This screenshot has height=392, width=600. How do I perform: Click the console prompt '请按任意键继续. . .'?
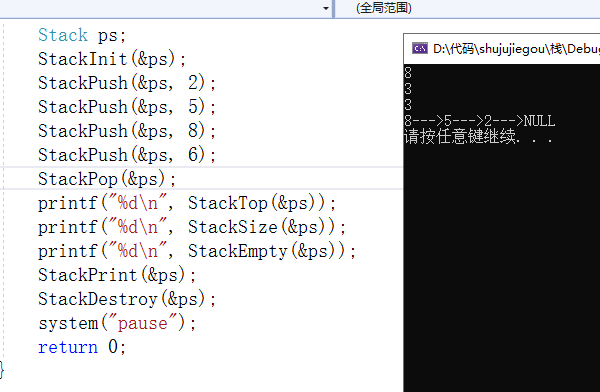478,137
